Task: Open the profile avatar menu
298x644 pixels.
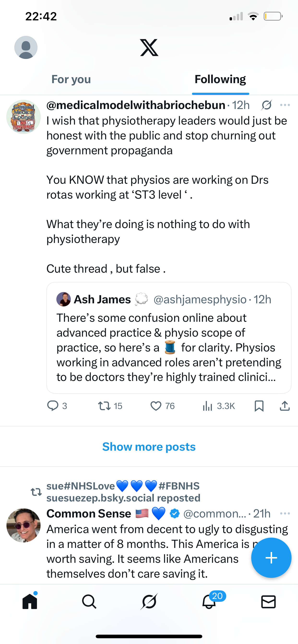Action: (x=26, y=47)
